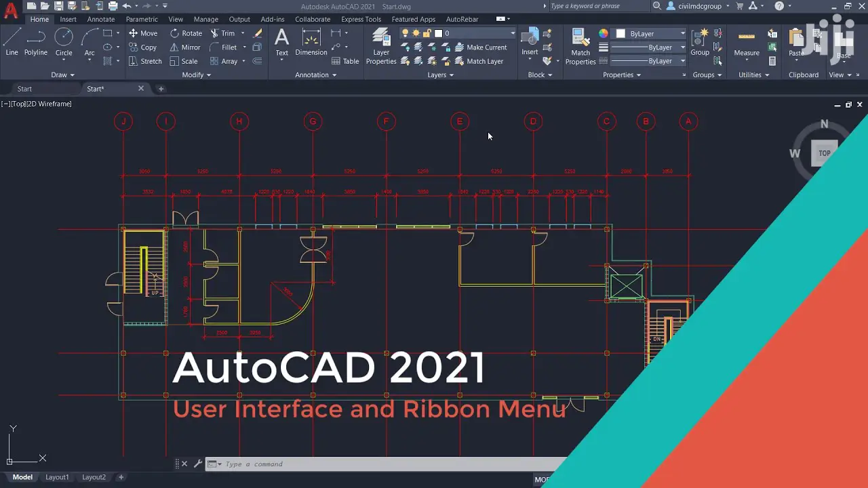Toggle layer freeze sun icon

point(416,33)
